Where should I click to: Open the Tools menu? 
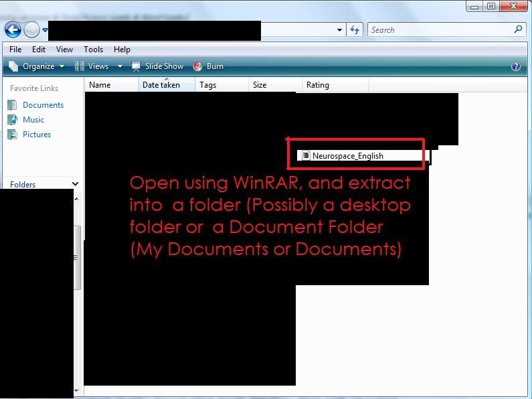(x=93, y=50)
